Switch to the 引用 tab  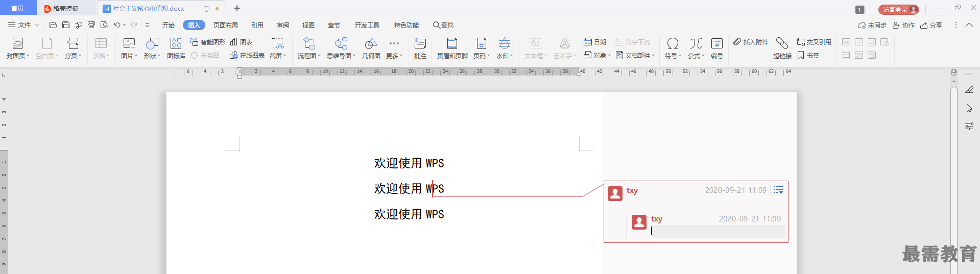click(257, 25)
